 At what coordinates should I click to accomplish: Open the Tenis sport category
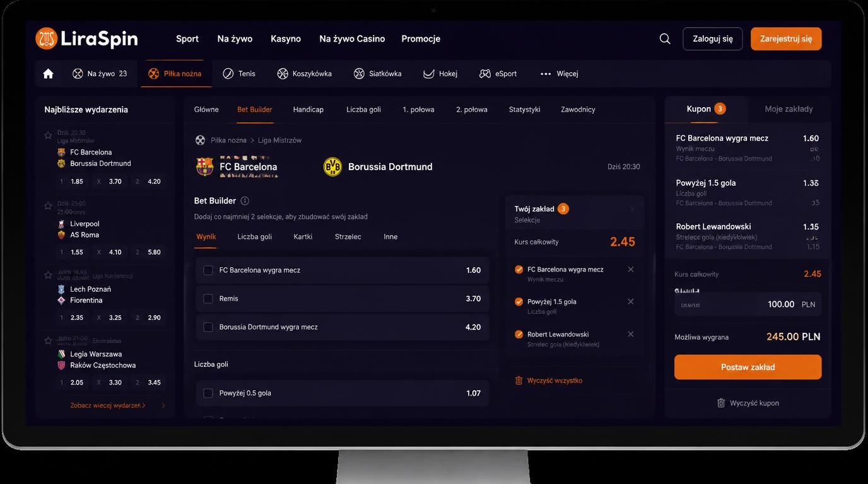(239, 74)
